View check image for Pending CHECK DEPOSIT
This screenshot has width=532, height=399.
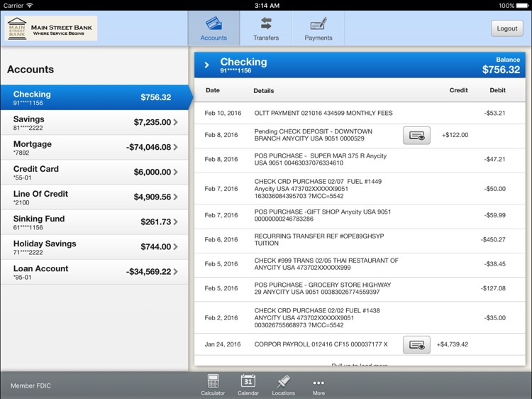[x=416, y=136]
